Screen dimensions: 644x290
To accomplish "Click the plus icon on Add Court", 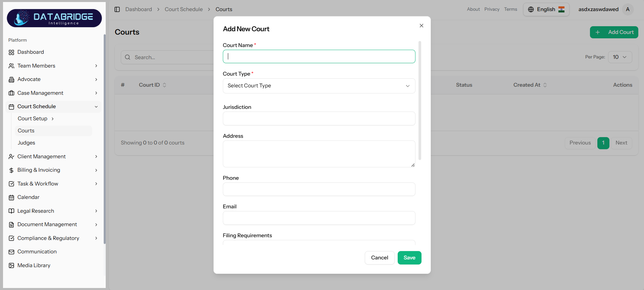I will 598,32.
